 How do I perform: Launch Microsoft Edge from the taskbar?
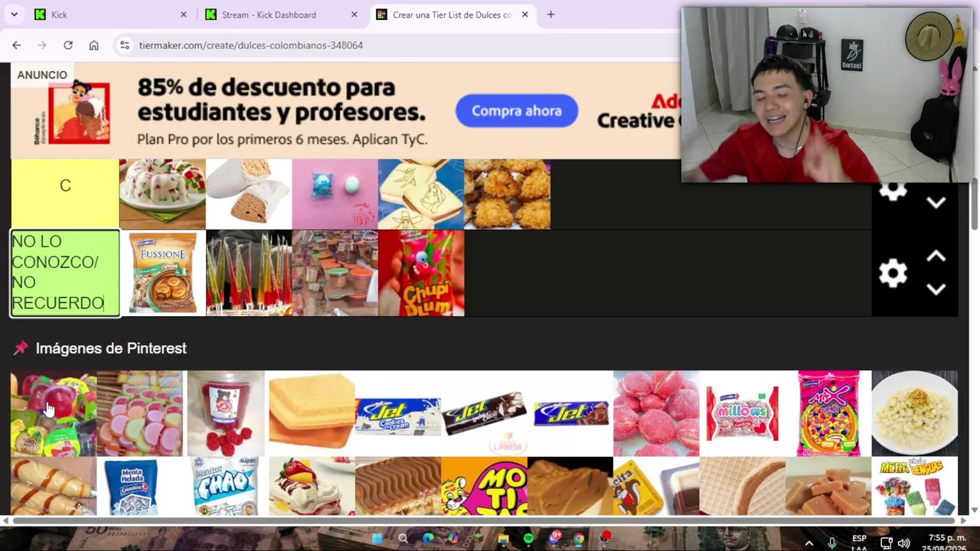pyautogui.click(x=428, y=540)
